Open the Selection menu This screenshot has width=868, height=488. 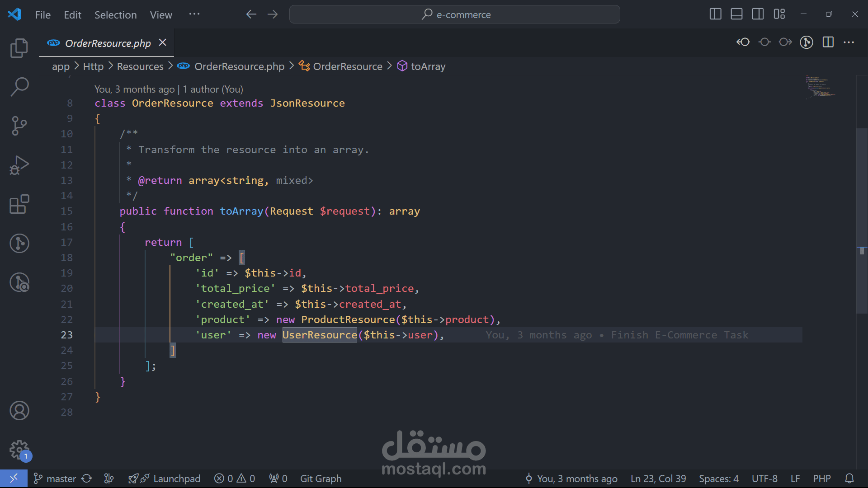point(115,15)
